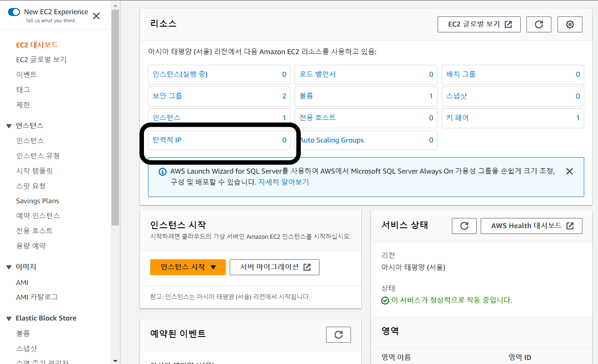Click the 영역 이름 column header
598x364 pixels.
(396, 357)
